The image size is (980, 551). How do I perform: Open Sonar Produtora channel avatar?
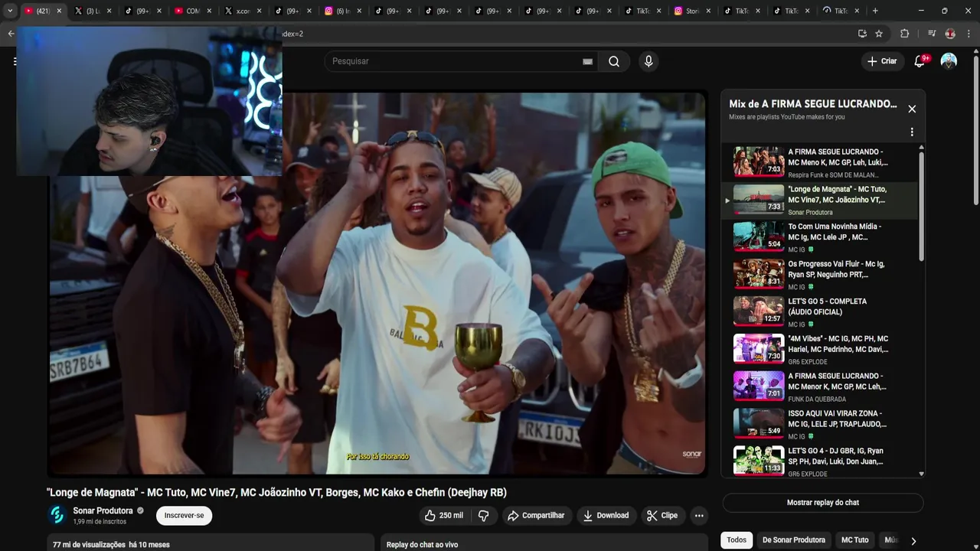(57, 515)
